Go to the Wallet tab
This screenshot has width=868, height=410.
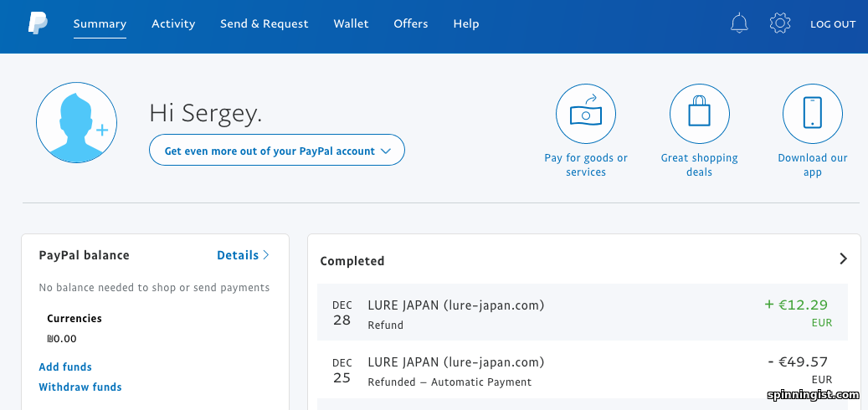351,23
